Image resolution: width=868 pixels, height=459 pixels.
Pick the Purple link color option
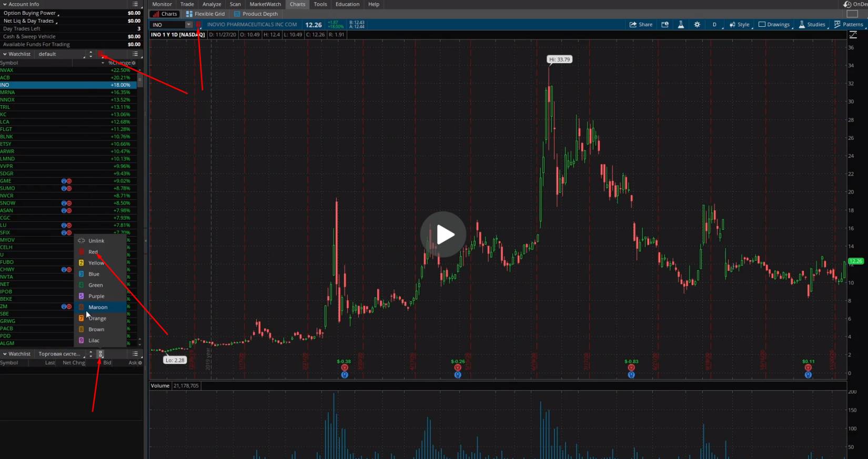[x=96, y=296]
